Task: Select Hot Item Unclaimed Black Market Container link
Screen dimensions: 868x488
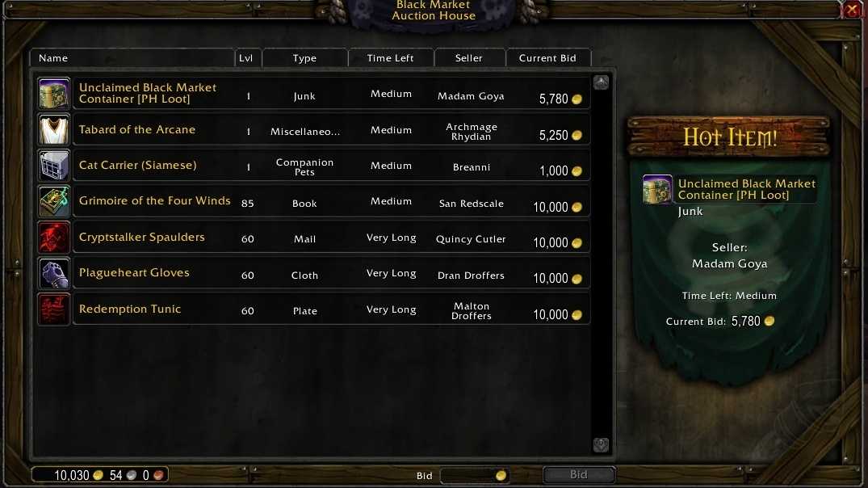Action: click(746, 189)
